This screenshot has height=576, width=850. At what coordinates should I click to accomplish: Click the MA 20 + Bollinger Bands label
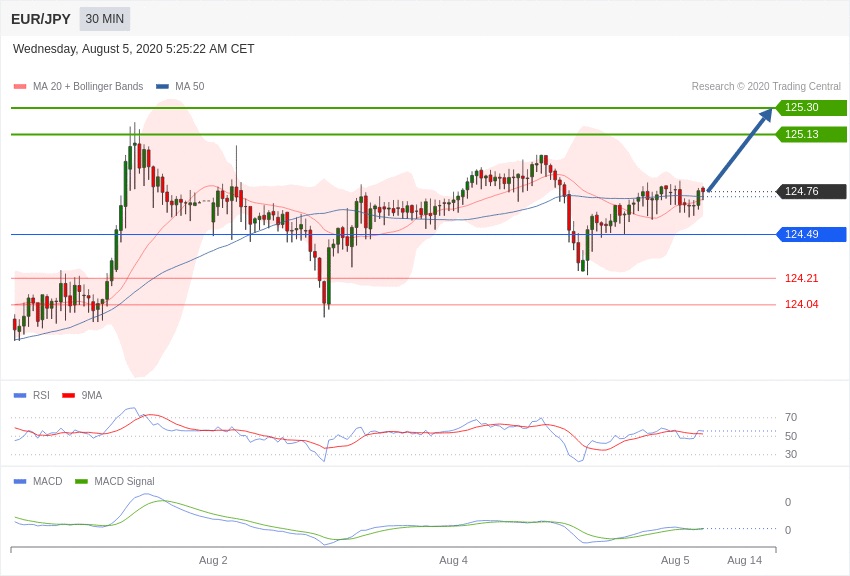(88, 87)
